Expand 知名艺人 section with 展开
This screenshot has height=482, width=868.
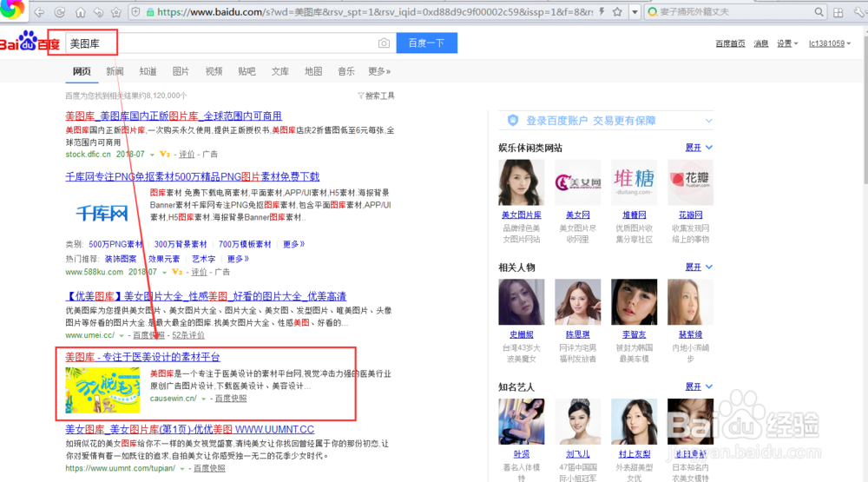click(699, 386)
